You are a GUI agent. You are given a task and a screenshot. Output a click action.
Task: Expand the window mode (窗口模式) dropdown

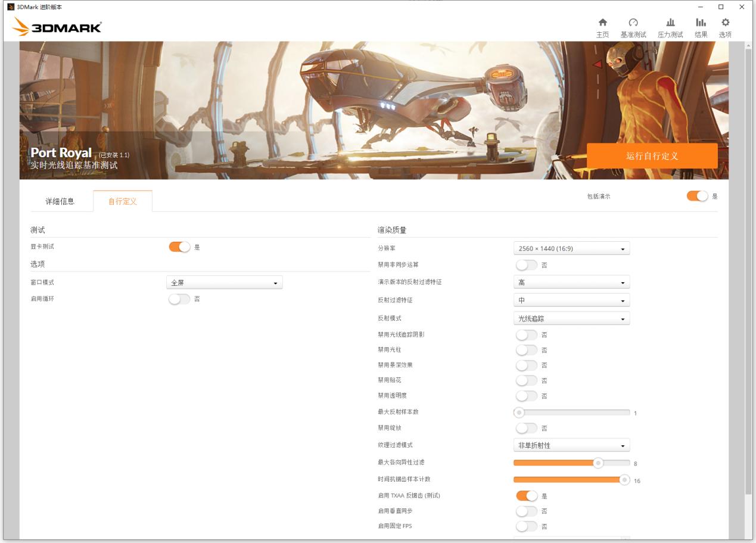pos(224,283)
